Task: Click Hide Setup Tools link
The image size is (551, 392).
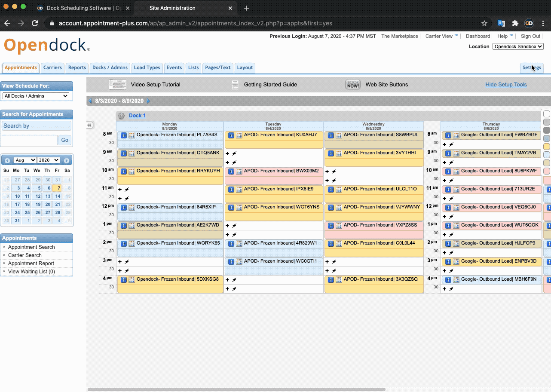Action: coord(506,85)
